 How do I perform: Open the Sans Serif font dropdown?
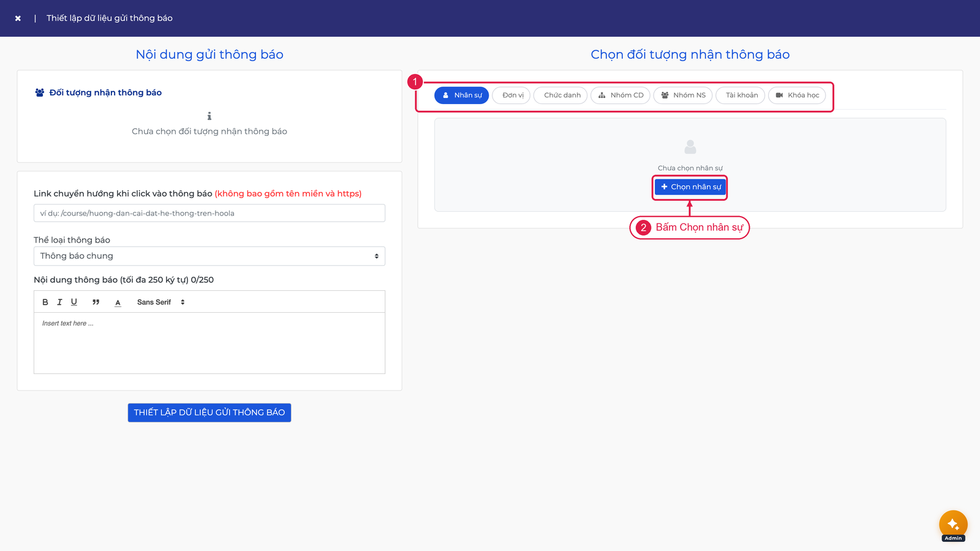pyautogui.click(x=161, y=302)
